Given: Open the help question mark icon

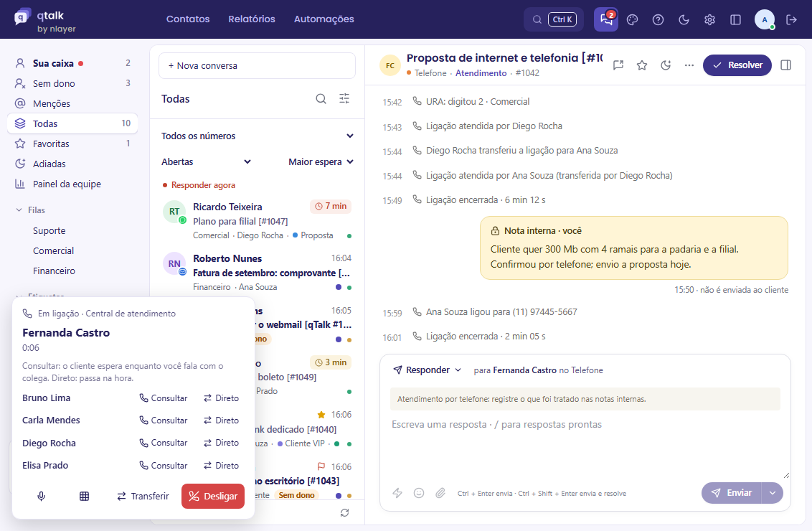Looking at the screenshot, I should pyautogui.click(x=658, y=19).
